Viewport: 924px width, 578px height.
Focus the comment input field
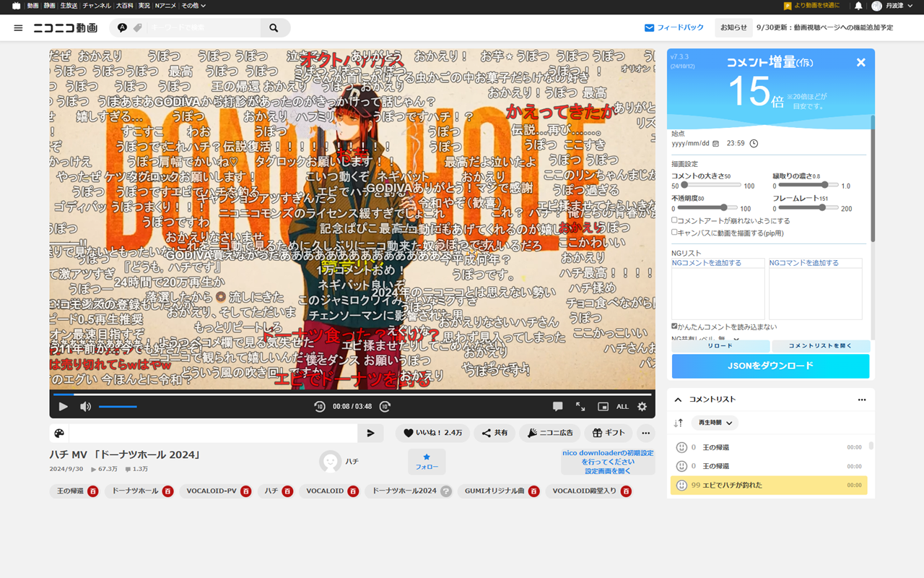pos(213,433)
